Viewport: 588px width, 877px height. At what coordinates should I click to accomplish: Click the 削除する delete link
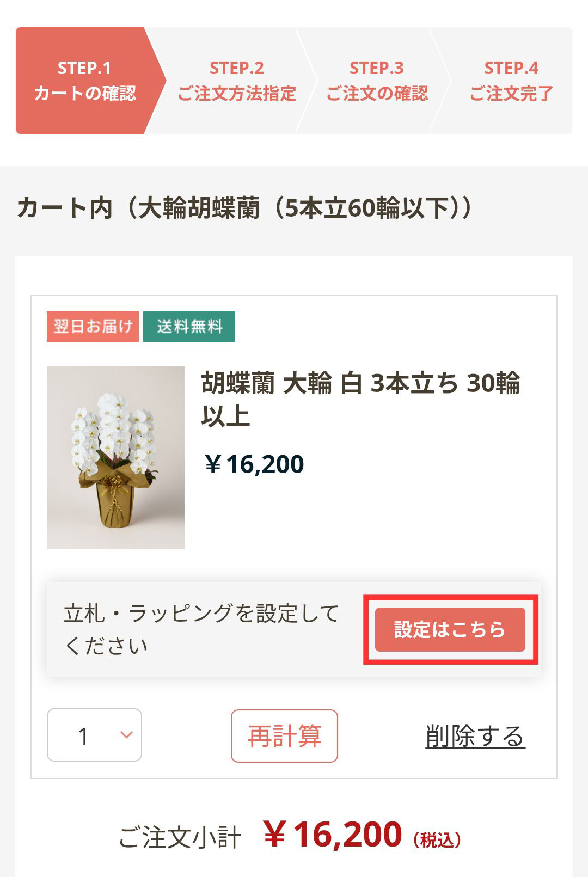tap(475, 736)
